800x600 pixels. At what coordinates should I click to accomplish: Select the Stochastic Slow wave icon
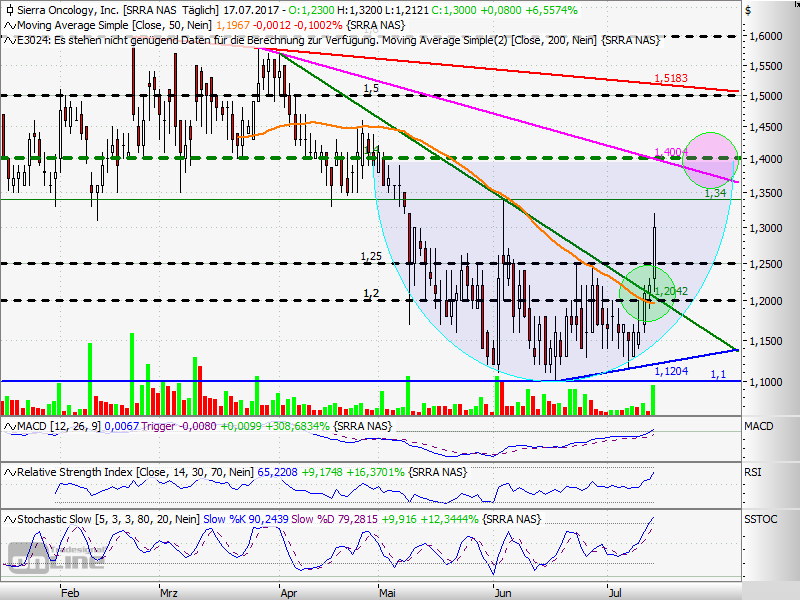[9, 519]
